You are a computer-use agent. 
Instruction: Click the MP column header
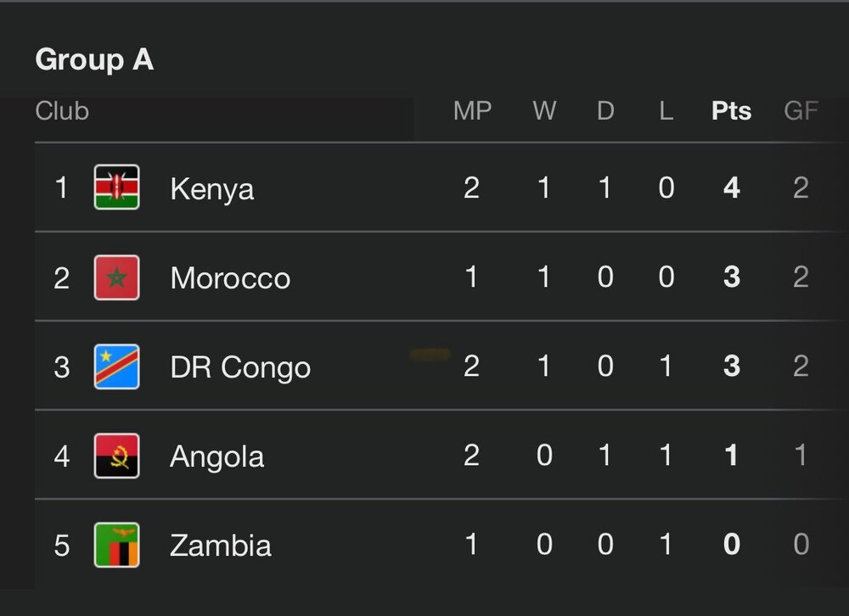(472, 111)
